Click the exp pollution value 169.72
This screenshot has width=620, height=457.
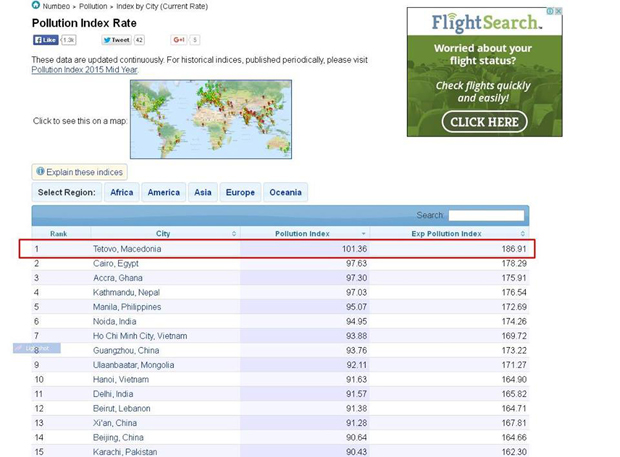tap(514, 336)
